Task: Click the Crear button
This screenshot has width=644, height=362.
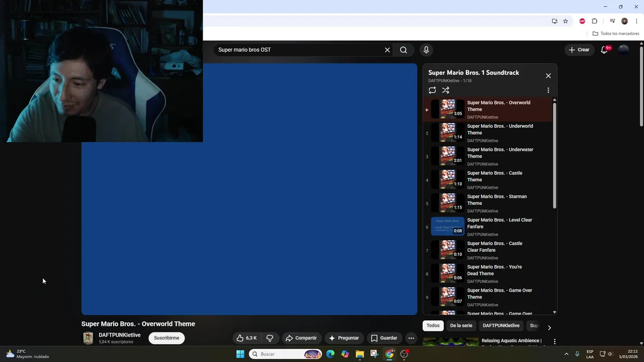Action: (x=579, y=50)
